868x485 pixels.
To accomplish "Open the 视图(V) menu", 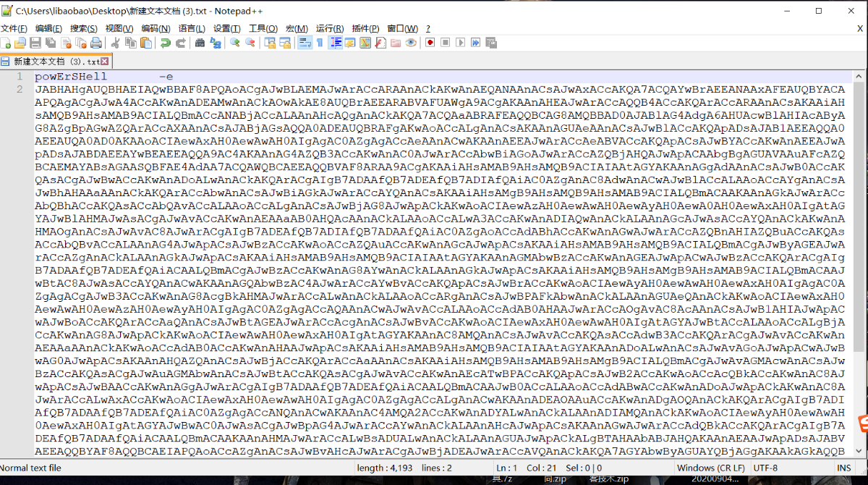I will coord(119,28).
